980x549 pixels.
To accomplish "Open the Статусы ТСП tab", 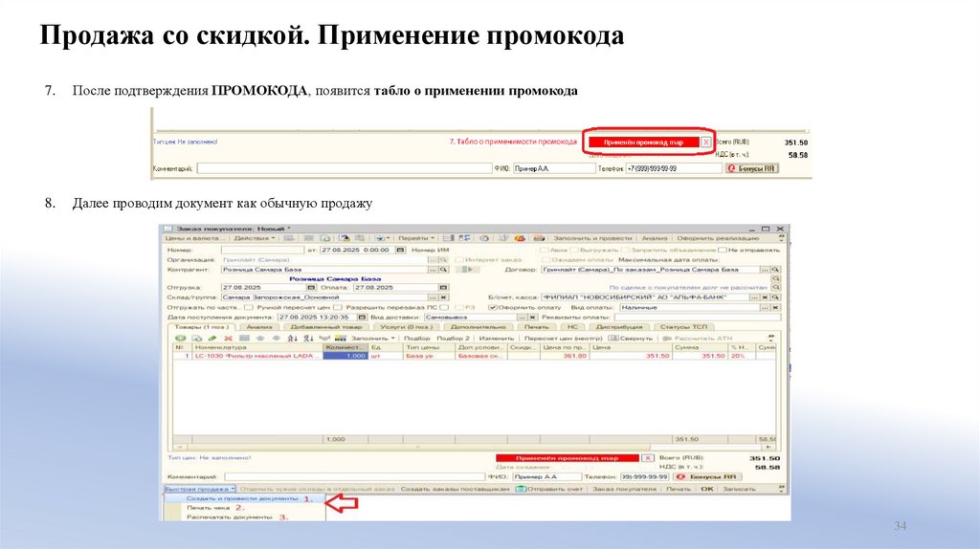I will [x=683, y=327].
